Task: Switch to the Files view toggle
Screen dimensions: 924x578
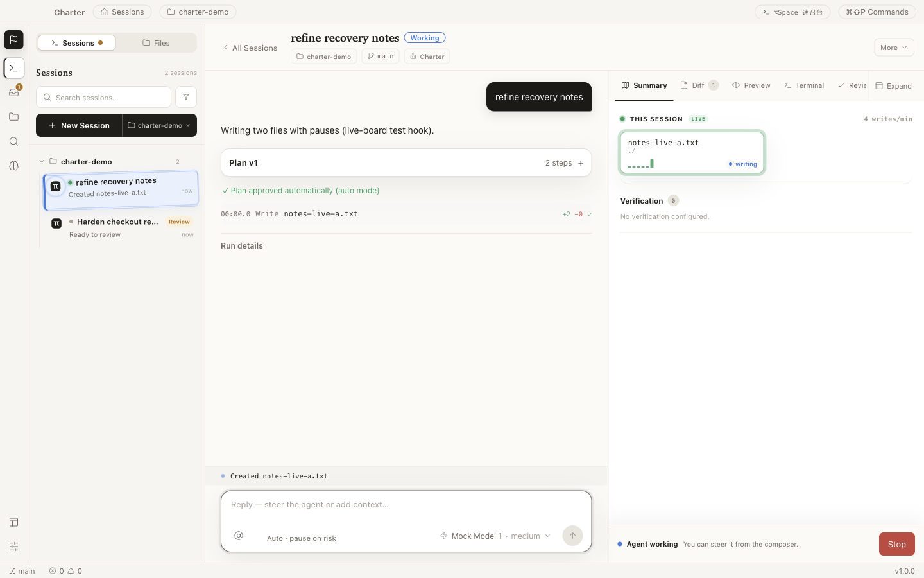Action: click(x=156, y=43)
